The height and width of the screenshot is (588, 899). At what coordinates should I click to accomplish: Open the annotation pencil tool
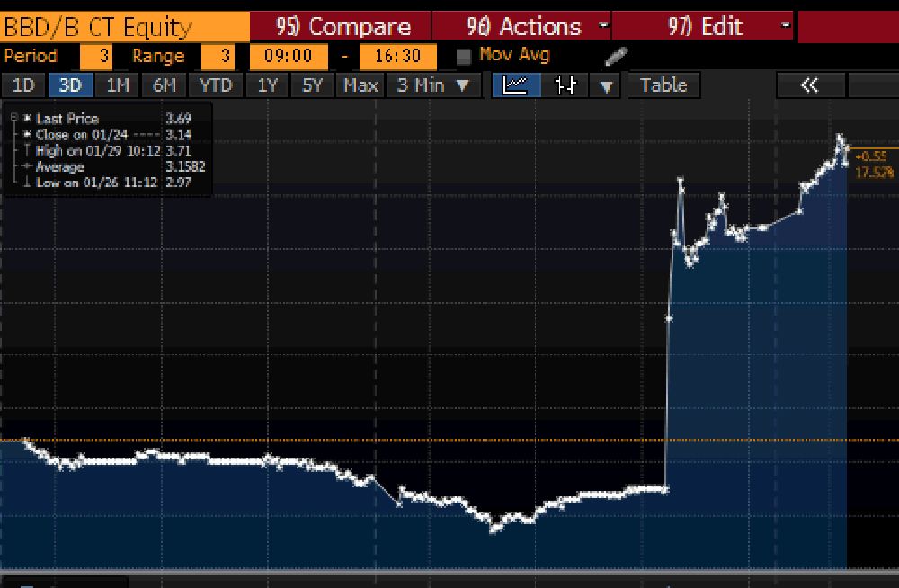pos(615,55)
